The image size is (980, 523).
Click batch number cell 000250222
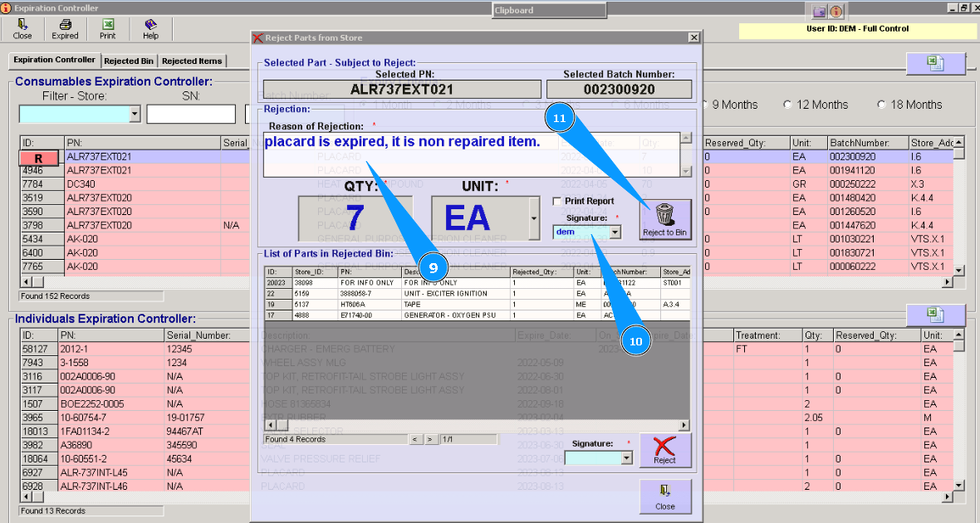click(867, 183)
